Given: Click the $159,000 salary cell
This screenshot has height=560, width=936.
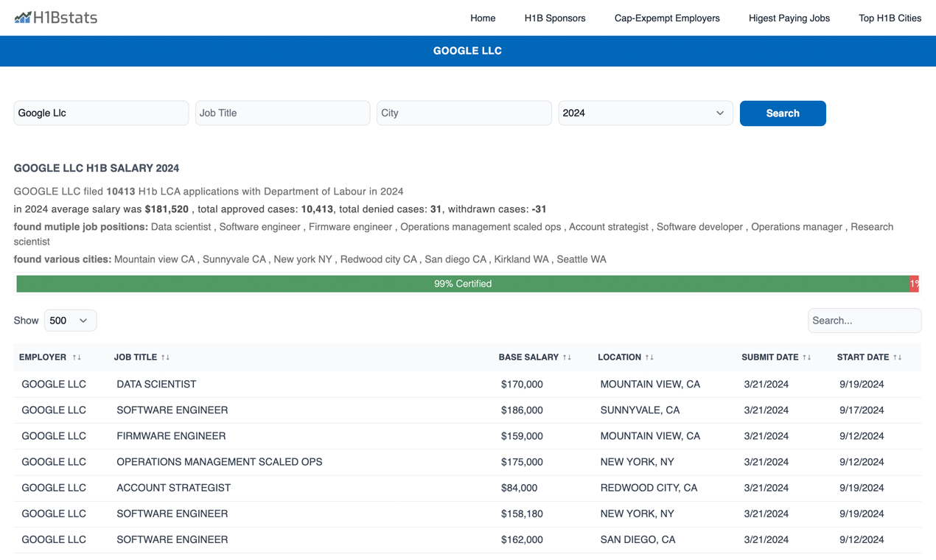Looking at the screenshot, I should (x=522, y=436).
